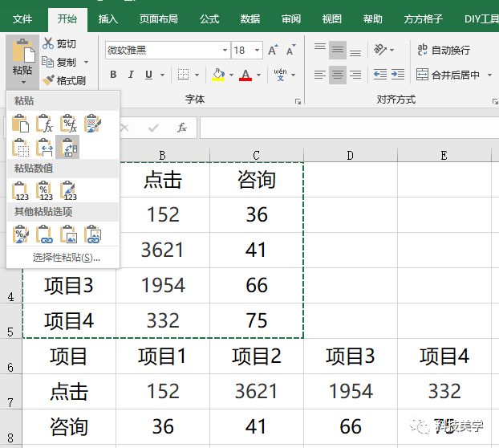Choose Paste Formulas icon in paste menu
The width and height of the screenshot is (499, 448).
45,124
